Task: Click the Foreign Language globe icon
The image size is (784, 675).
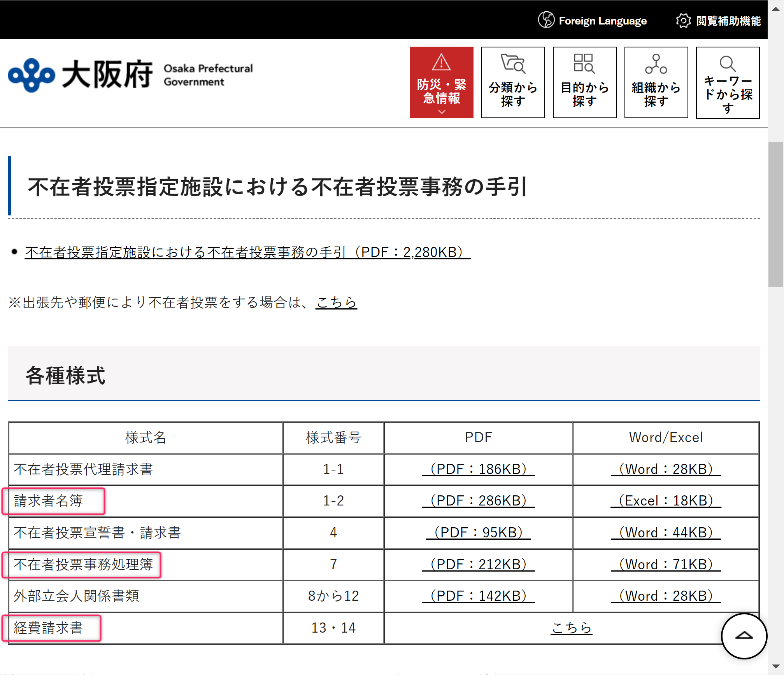Action: click(546, 20)
